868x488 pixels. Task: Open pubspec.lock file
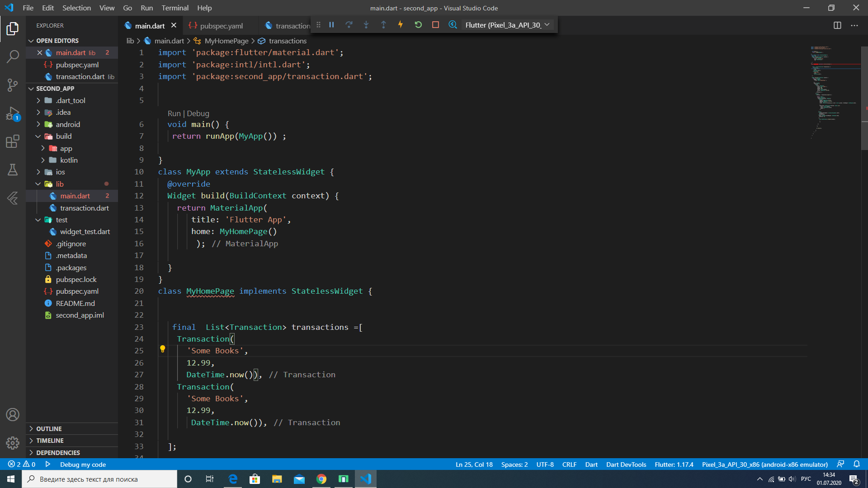76,279
